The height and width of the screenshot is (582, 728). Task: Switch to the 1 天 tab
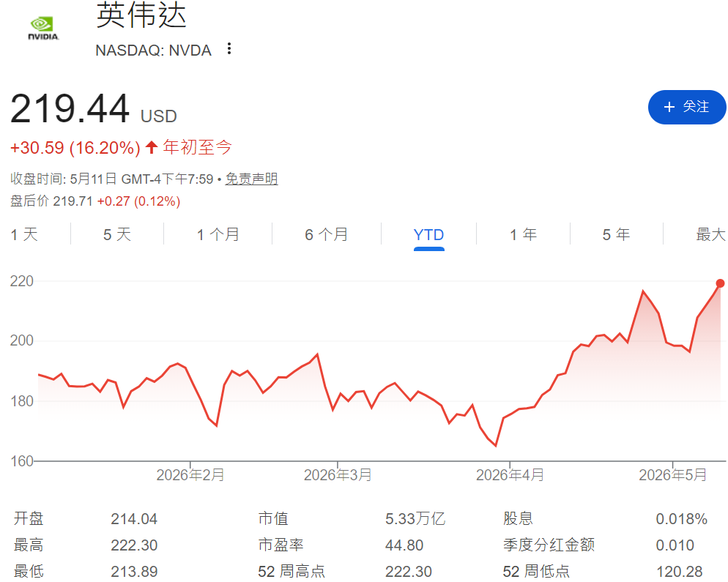24,234
